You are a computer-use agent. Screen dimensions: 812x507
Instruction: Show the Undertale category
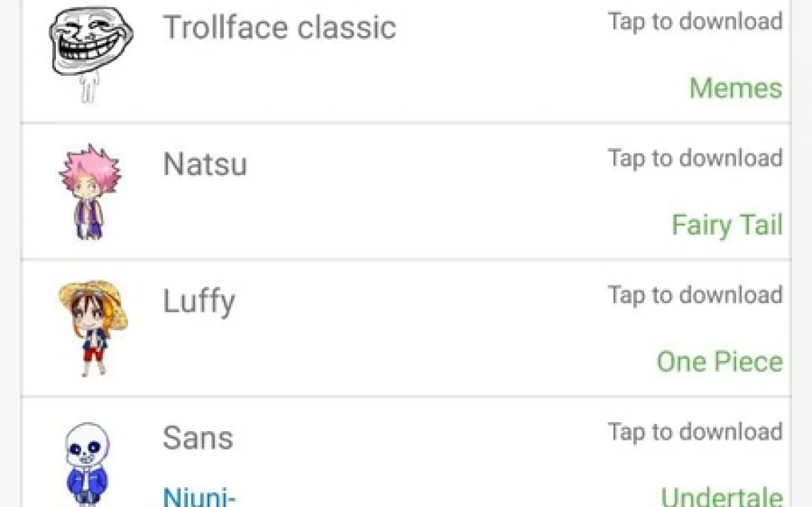[721, 497]
